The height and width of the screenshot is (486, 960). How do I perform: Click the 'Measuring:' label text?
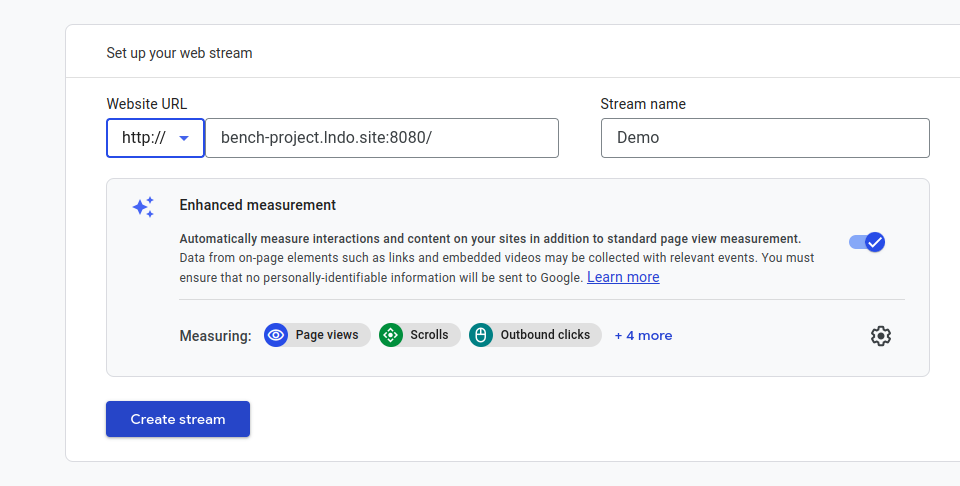coord(215,336)
